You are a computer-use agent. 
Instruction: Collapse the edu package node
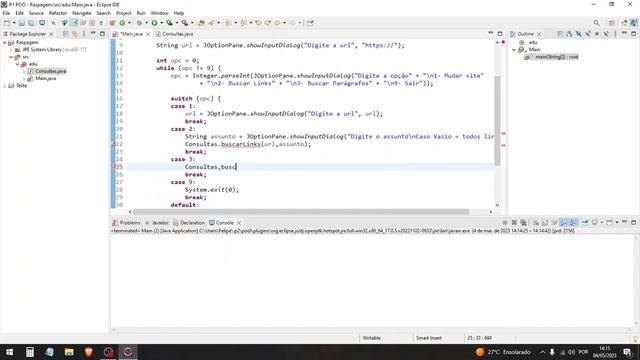click(18, 64)
